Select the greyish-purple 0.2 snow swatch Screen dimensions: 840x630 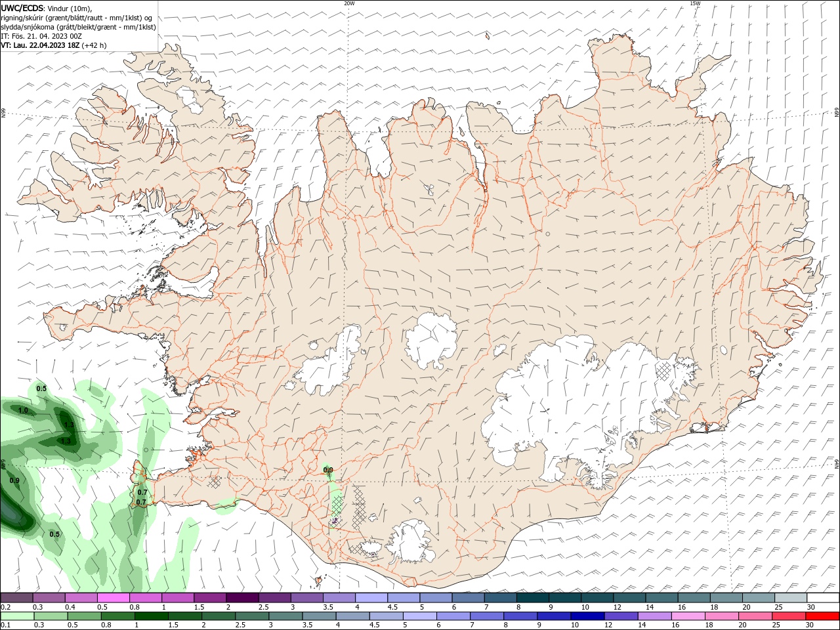(x=17, y=598)
